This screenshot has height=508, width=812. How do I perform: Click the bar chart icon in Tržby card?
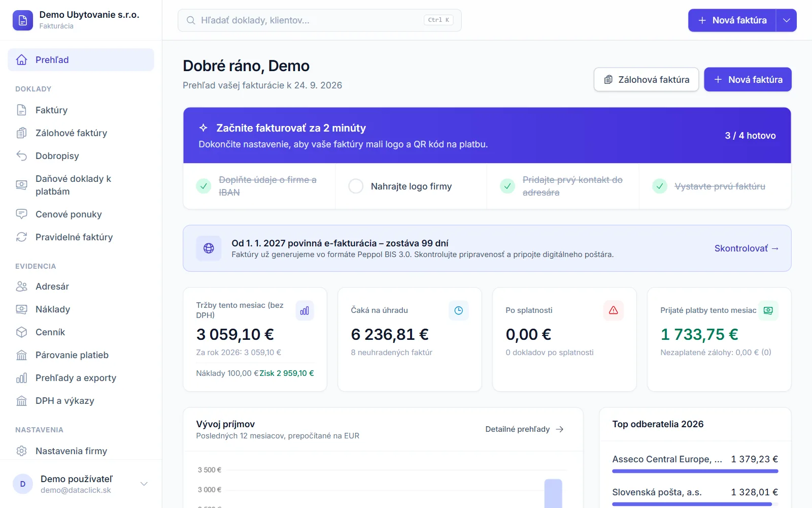pos(304,310)
